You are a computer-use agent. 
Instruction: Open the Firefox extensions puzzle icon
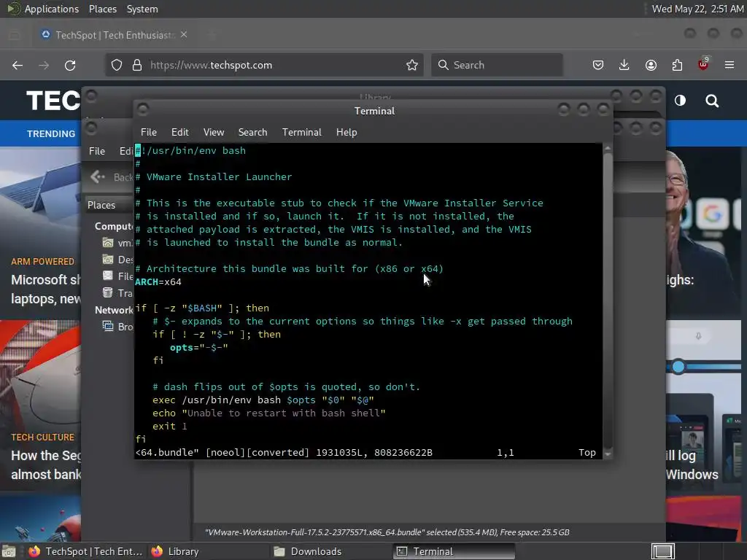tap(677, 65)
